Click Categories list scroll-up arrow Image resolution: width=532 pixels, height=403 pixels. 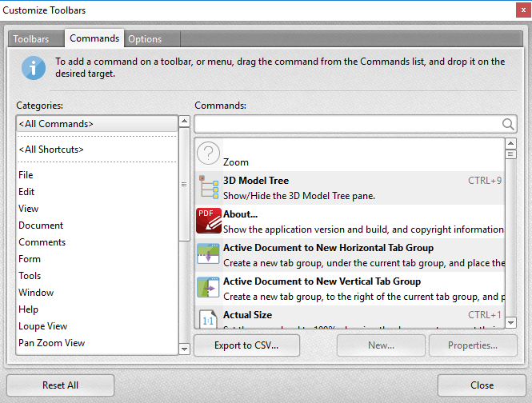(184, 121)
